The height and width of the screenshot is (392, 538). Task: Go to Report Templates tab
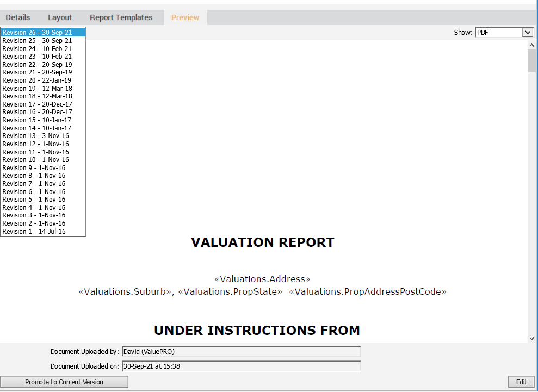(121, 17)
